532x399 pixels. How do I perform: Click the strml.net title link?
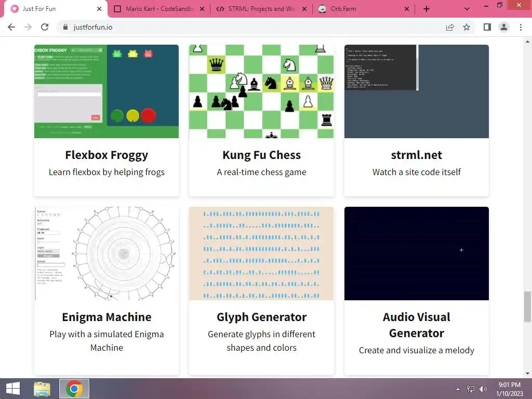click(x=417, y=155)
